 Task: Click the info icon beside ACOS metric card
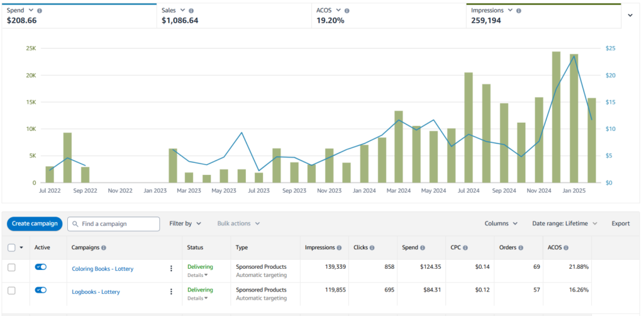347,11
